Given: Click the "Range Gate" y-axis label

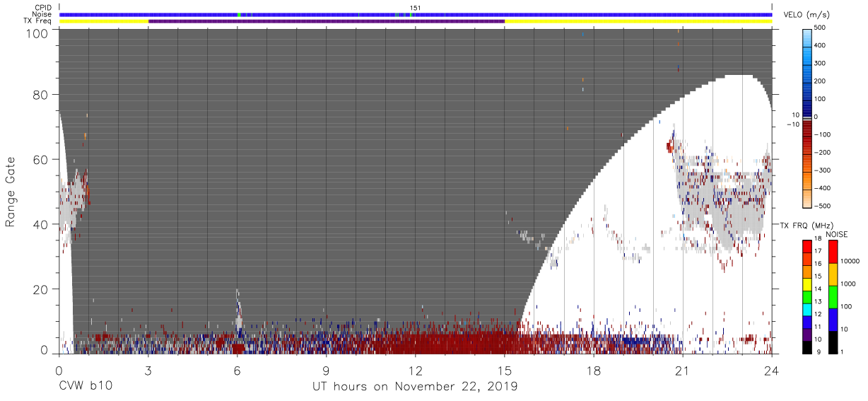Looking at the screenshot, I should click(11, 192).
